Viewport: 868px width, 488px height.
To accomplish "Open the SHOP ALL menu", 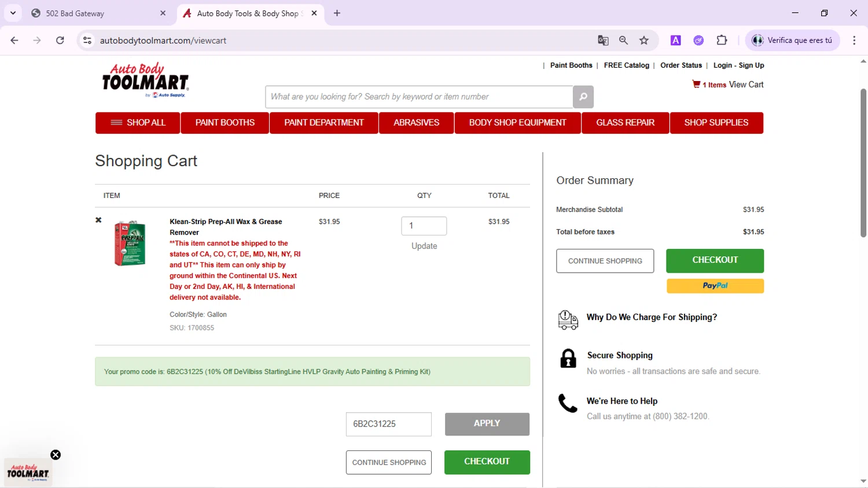I will coord(138,123).
